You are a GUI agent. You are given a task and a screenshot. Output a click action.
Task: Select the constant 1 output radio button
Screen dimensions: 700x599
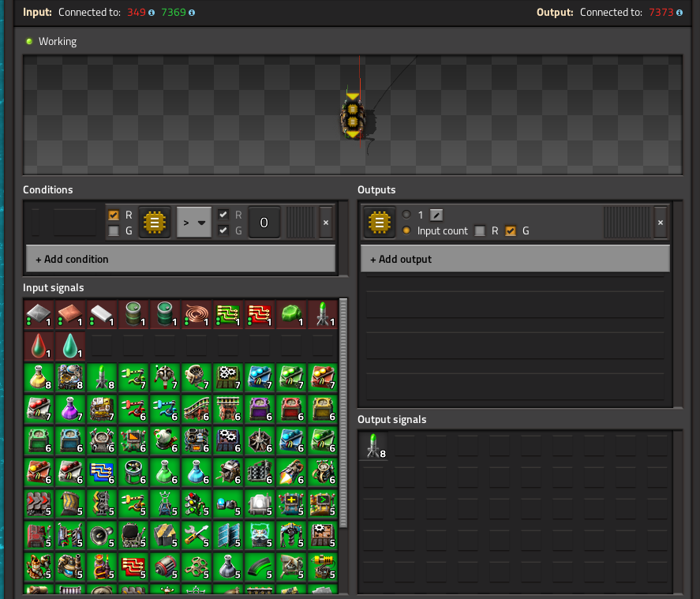[406, 215]
